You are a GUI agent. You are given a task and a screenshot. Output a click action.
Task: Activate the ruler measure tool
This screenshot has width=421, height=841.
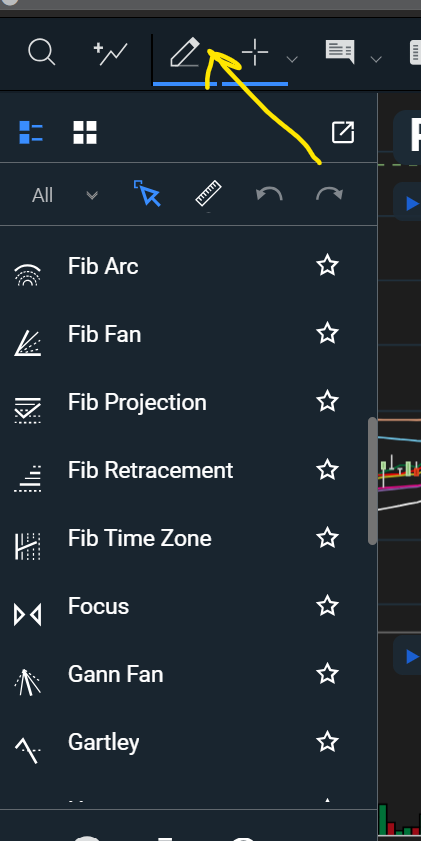pos(209,194)
